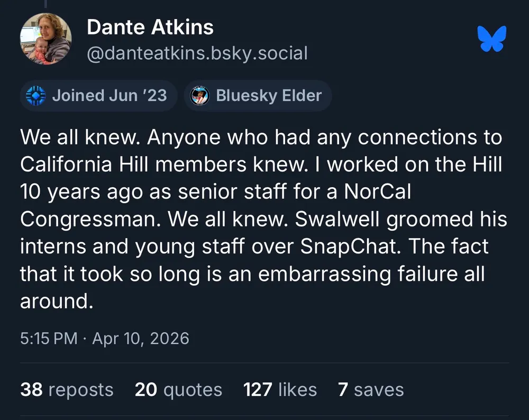Viewport: 529px width, 420px height.
Task: Visit the @danteatkins.bsky.social handle
Action: [x=197, y=53]
